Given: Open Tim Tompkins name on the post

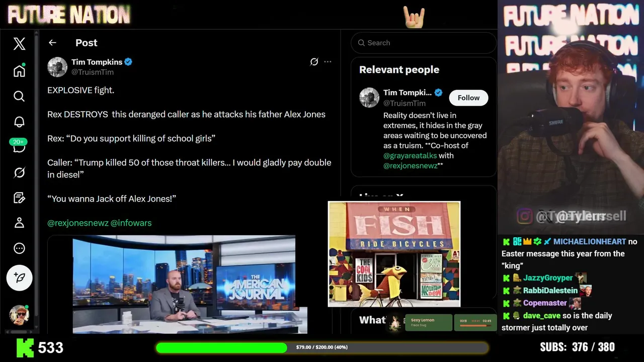Looking at the screenshot, I should pos(97,62).
